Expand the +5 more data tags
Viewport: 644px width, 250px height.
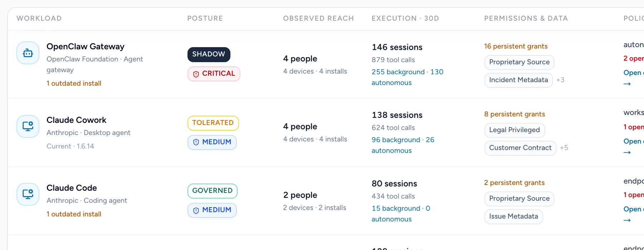[x=564, y=148]
